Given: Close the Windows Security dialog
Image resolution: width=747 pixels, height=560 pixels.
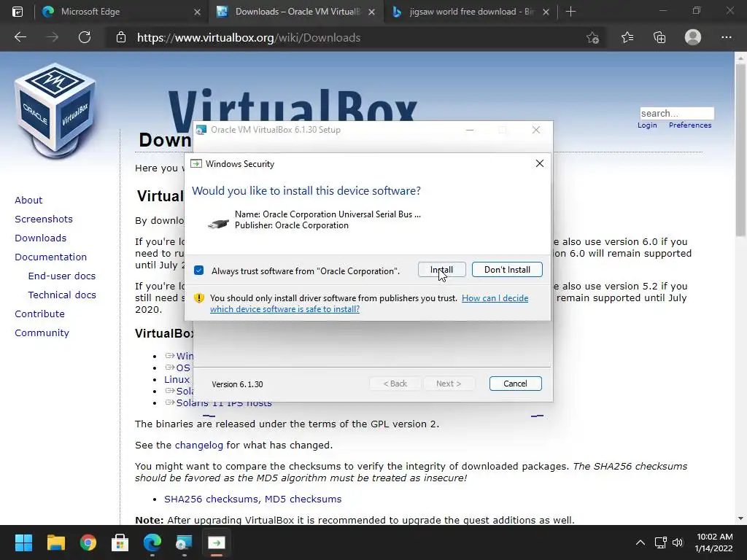Looking at the screenshot, I should [x=539, y=163].
